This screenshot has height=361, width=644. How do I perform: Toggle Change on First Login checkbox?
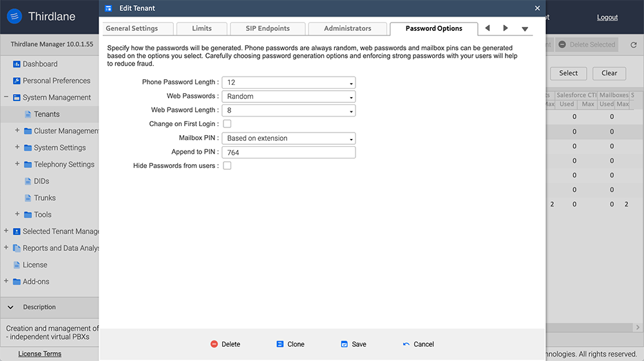(x=227, y=124)
